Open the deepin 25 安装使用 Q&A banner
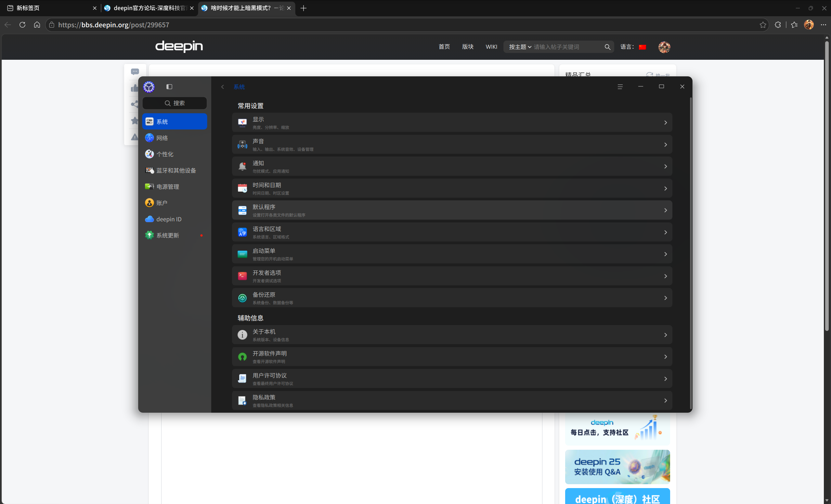This screenshot has width=831, height=504. pyautogui.click(x=617, y=467)
